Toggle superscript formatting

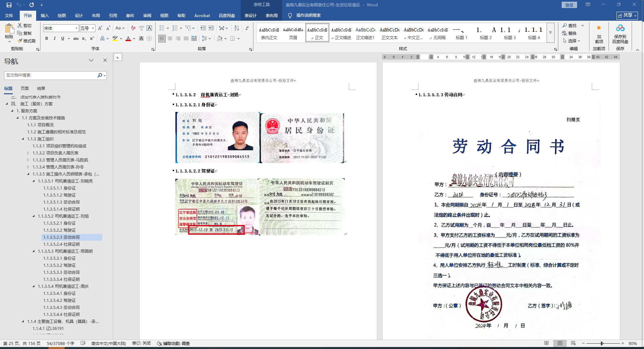[x=92, y=38]
